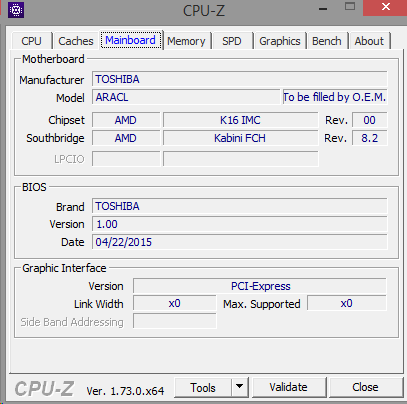
Task: Expand the Tools dropdown arrow
Action: coord(239,388)
